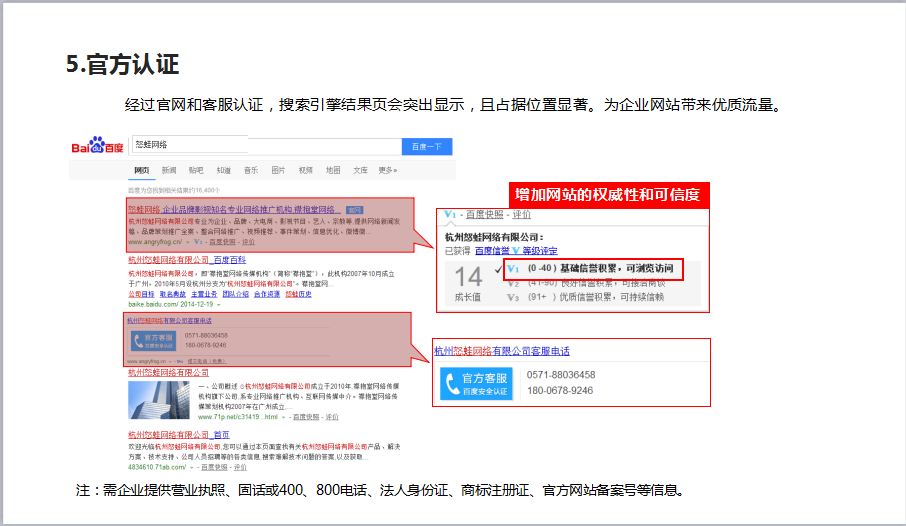Click the small 官方客服 badge in search results
The height and width of the screenshot is (526, 906).
[x=153, y=340]
